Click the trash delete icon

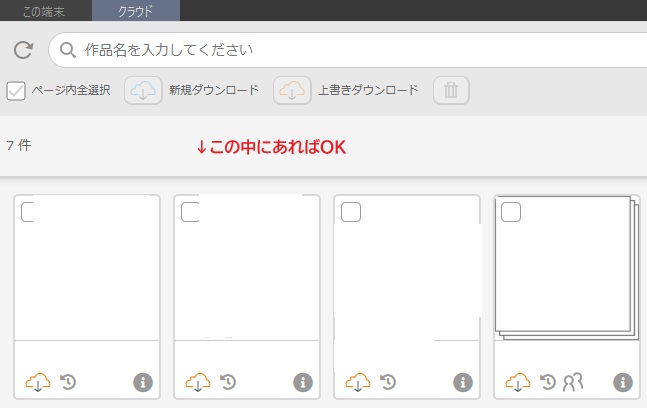[450, 90]
